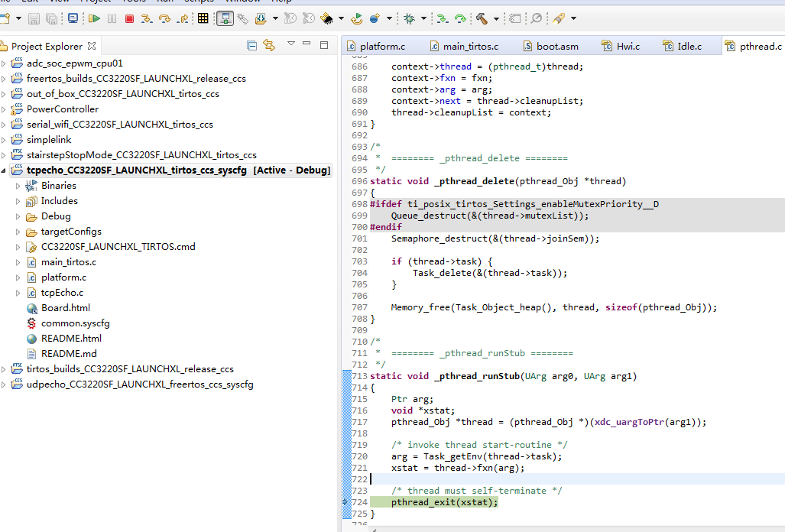Click the Save icon in toolbar
The height and width of the screenshot is (532, 785).
[x=34, y=18]
